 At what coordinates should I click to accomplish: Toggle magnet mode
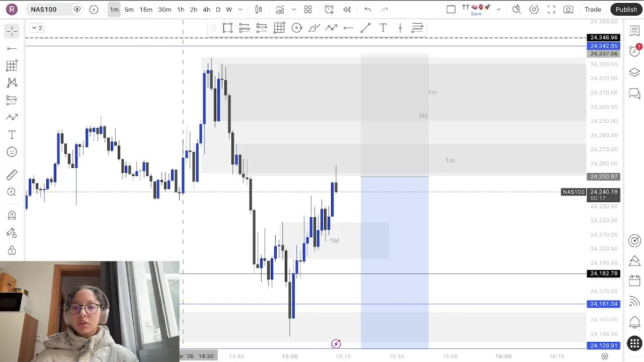click(12, 215)
